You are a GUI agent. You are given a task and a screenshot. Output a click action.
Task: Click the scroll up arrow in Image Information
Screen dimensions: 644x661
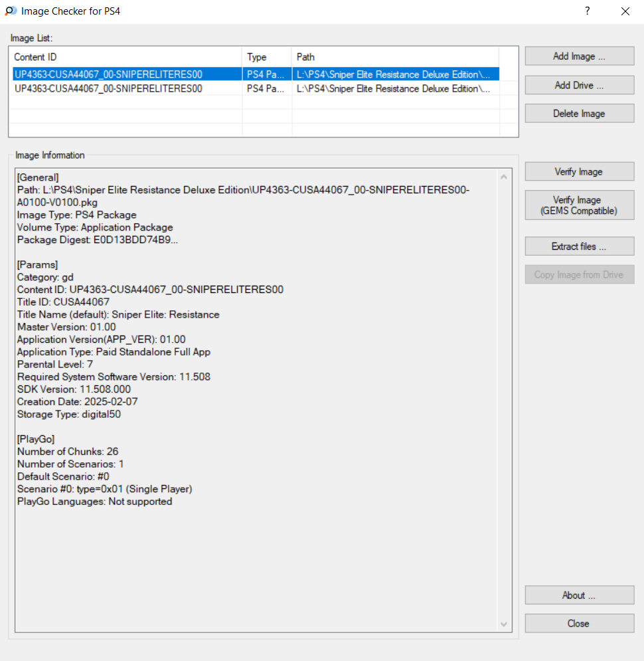click(x=503, y=177)
